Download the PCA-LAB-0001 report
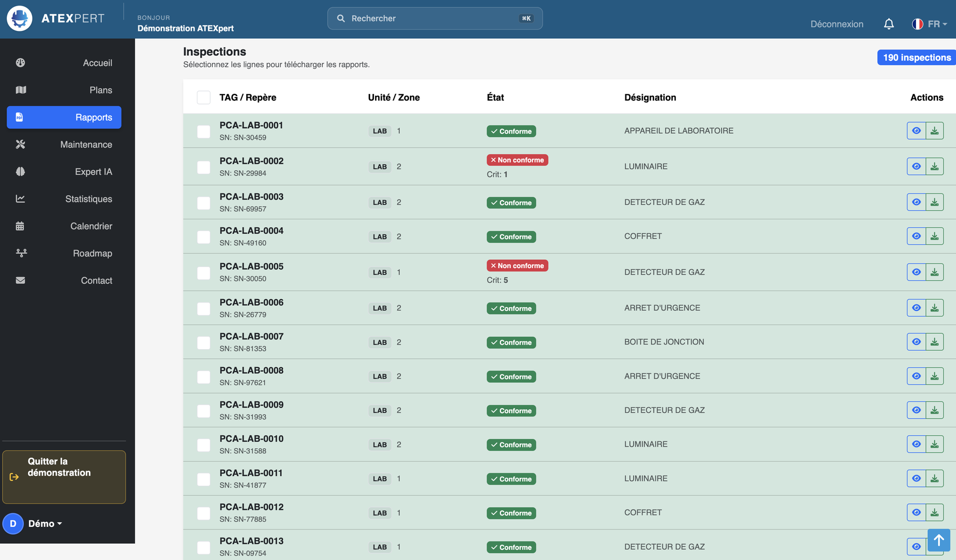Viewport: 956px width, 560px height. pyautogui.click(x=934, y=131)
